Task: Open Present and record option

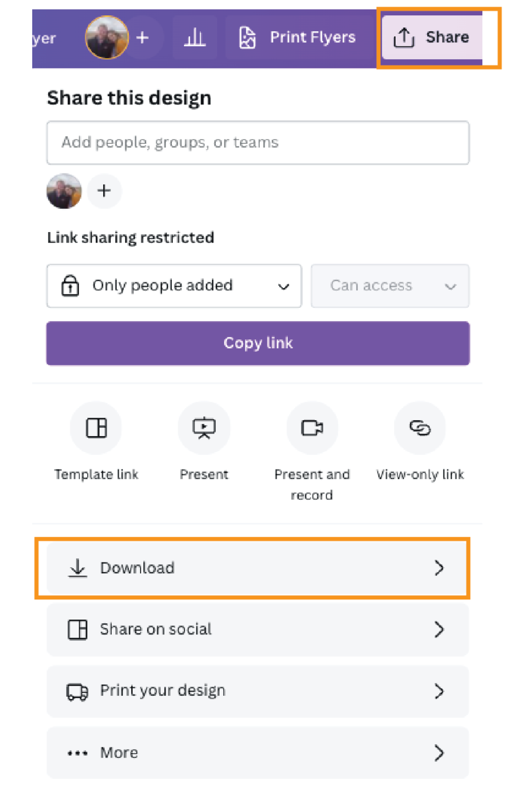Action: [x=312, y=428]
